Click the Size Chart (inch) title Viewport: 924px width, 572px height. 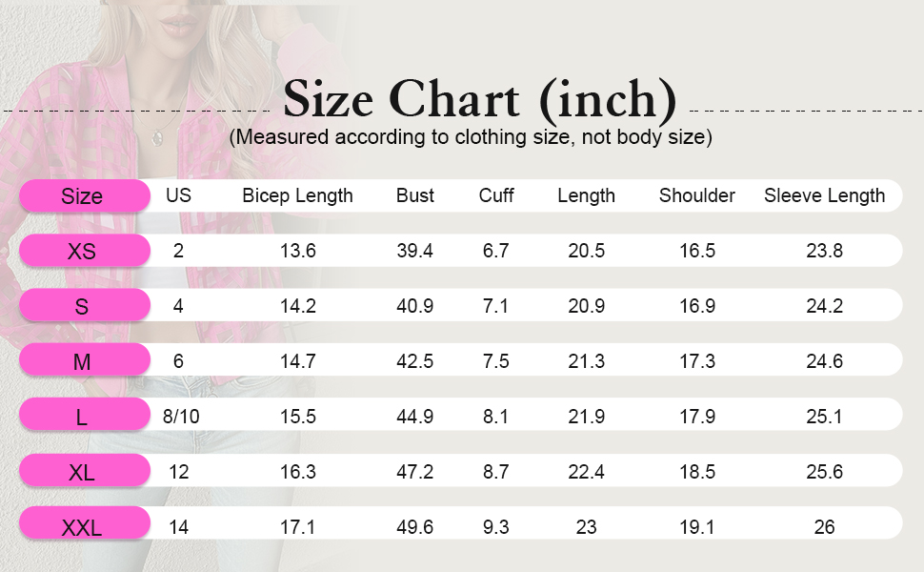pyautogui.click(x=480, y=99)
